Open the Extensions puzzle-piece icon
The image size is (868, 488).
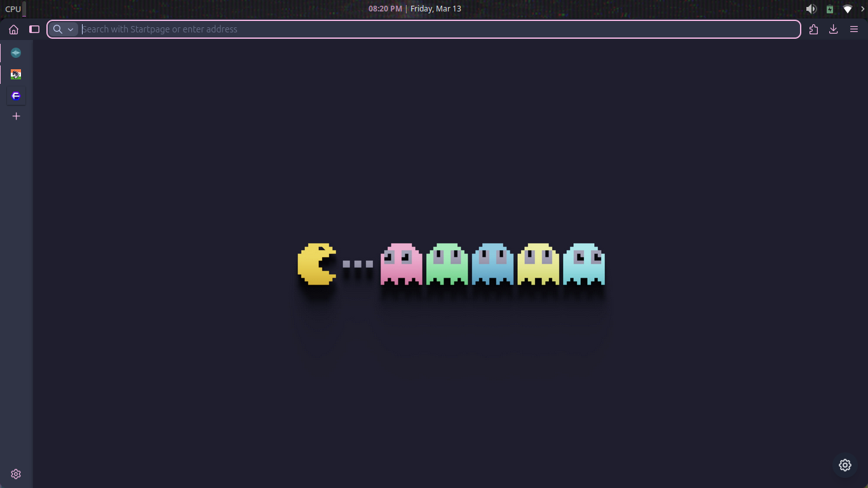pyautogui.click(x=813, y=29)
